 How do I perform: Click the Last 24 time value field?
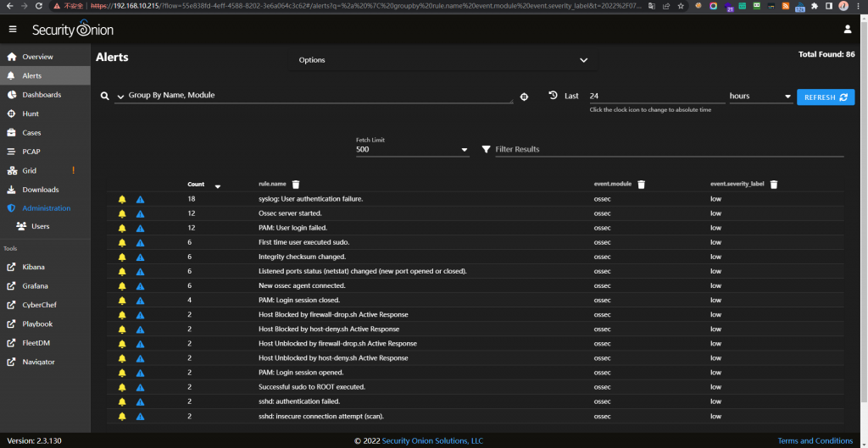[x=657, y=97]
